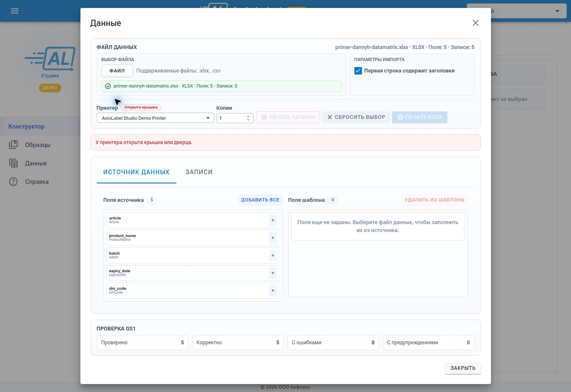Image resolution: width=571 pixels, height=392 pixels.
Task: Click ЗАКРЫТЬ button
Action: [463, 368]
